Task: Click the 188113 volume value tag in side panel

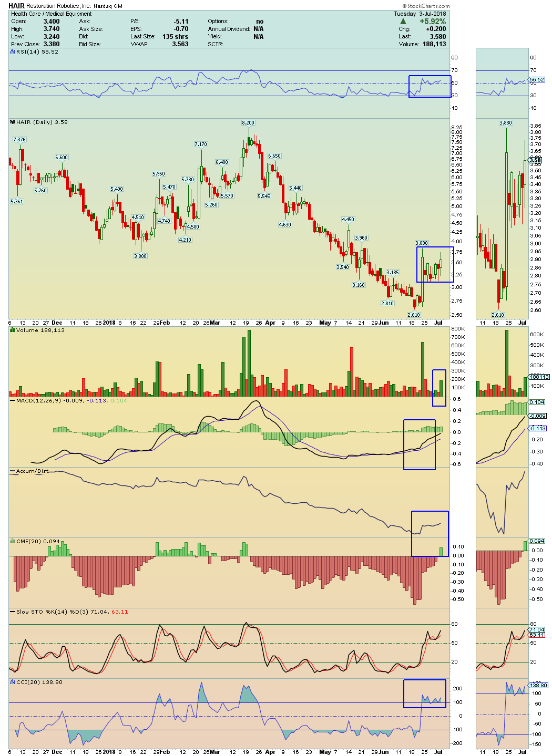Action: [539, 377]
